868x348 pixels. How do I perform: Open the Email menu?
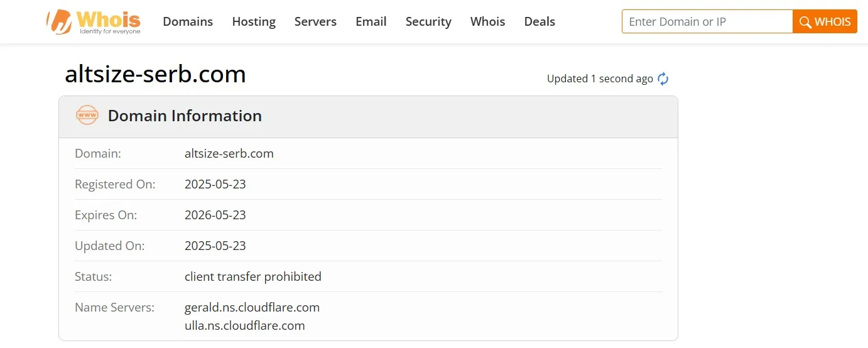pos(371,21)
